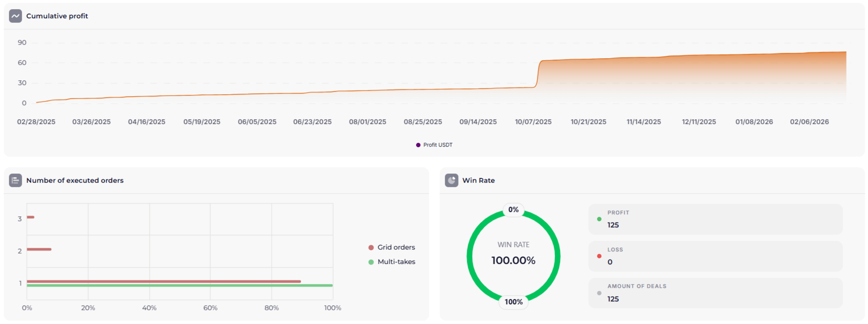Click the 100.00% win rate donut center

click(x=513, y=260)
